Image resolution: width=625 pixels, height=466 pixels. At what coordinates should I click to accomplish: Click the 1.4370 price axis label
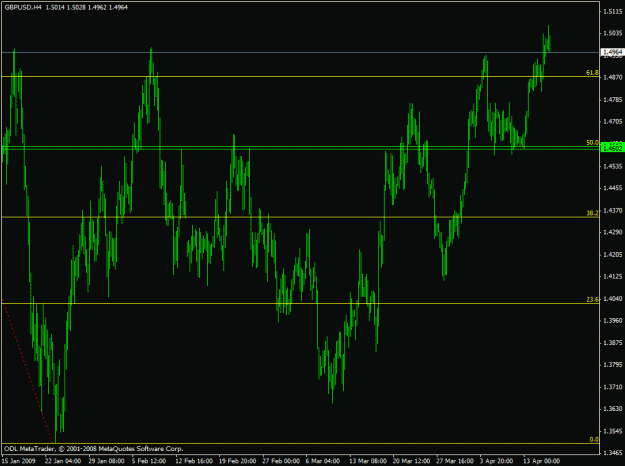[x=613, y=210]
